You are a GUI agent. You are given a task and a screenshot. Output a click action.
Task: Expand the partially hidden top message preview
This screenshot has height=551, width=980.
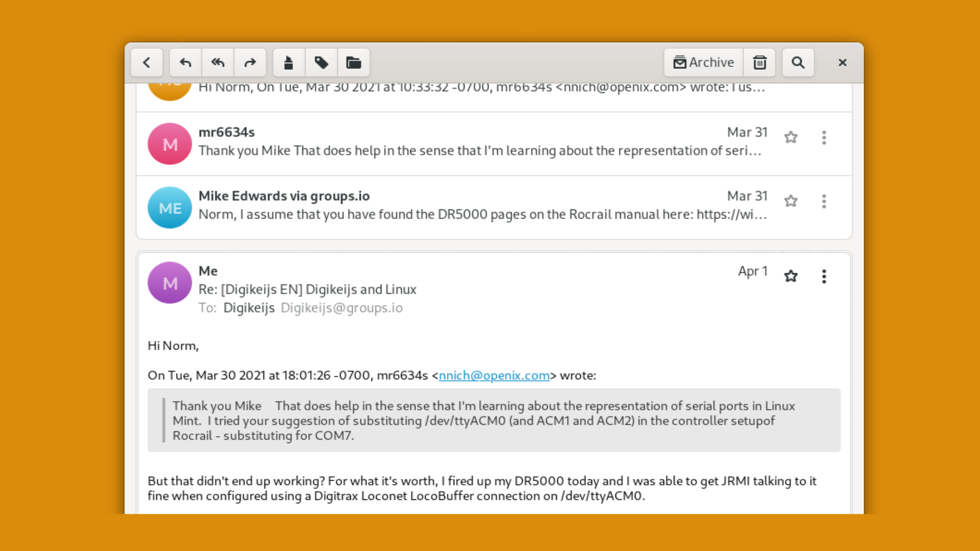(494, 97)
